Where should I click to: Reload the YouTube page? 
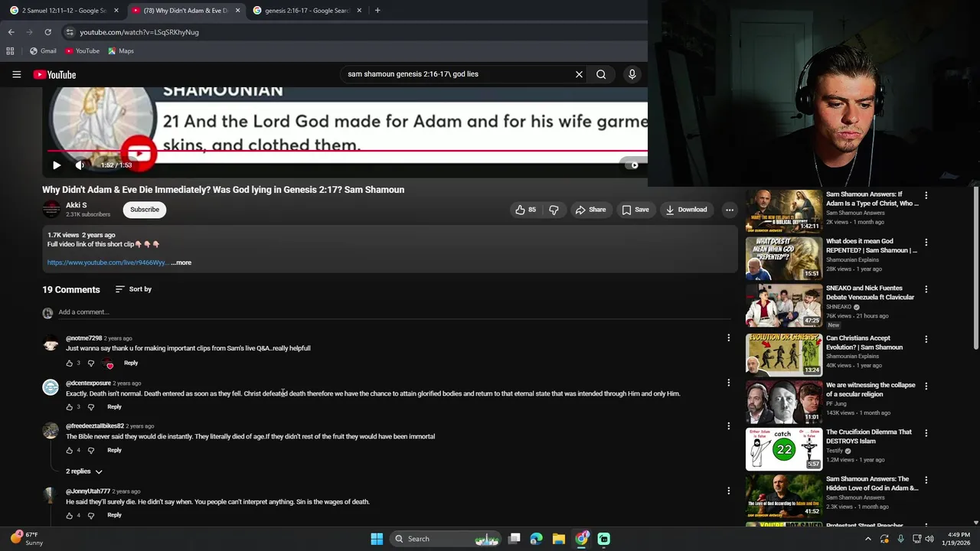pyautogui.click(x=47, y=32)
